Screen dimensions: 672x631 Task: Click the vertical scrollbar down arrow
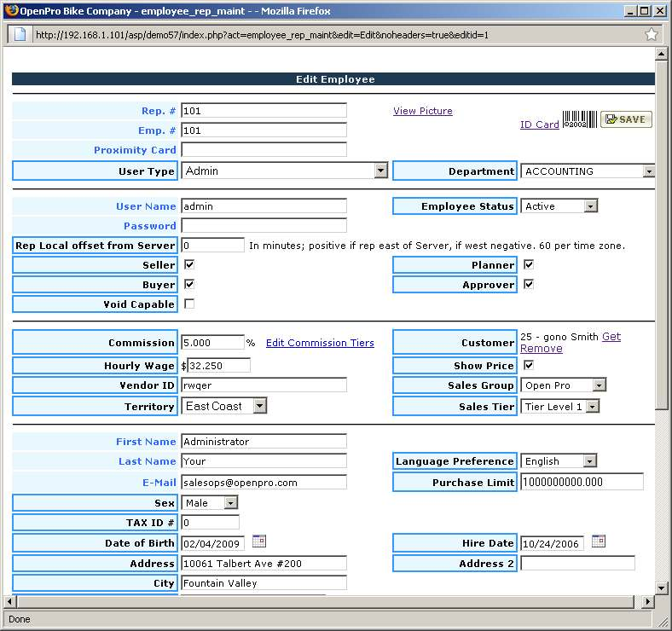click(x=661, y=588)
